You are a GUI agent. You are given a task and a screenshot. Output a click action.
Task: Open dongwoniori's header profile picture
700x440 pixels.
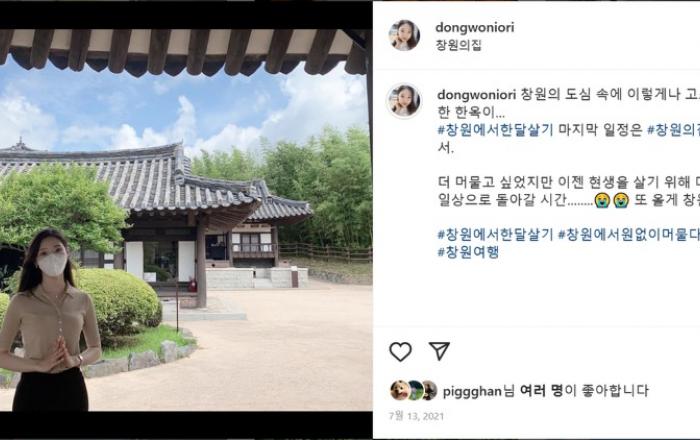point(404,35)
